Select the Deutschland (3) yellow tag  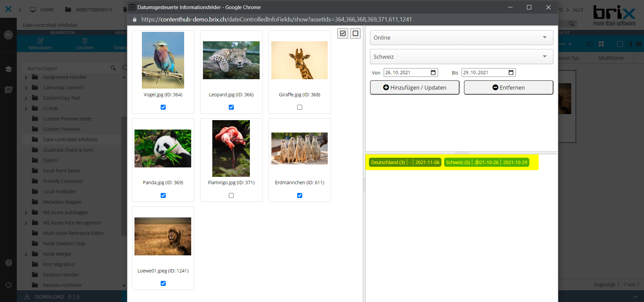pyautogui.click(x=388, y=162)
